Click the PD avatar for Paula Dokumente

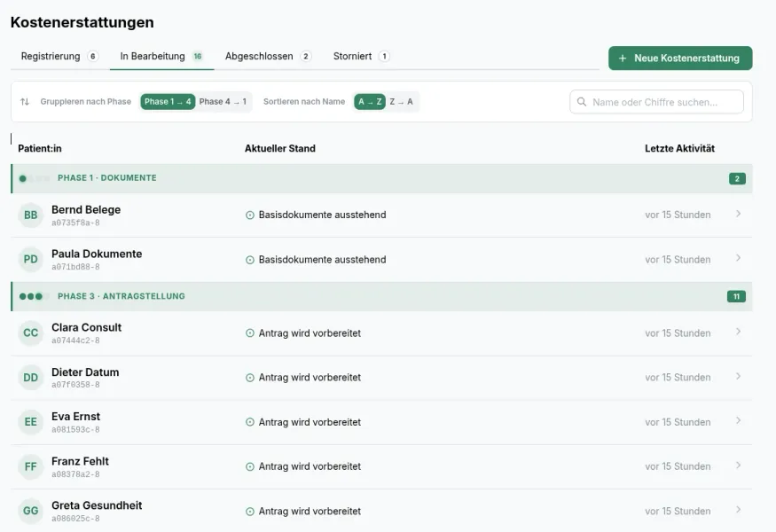click(31, 259)
